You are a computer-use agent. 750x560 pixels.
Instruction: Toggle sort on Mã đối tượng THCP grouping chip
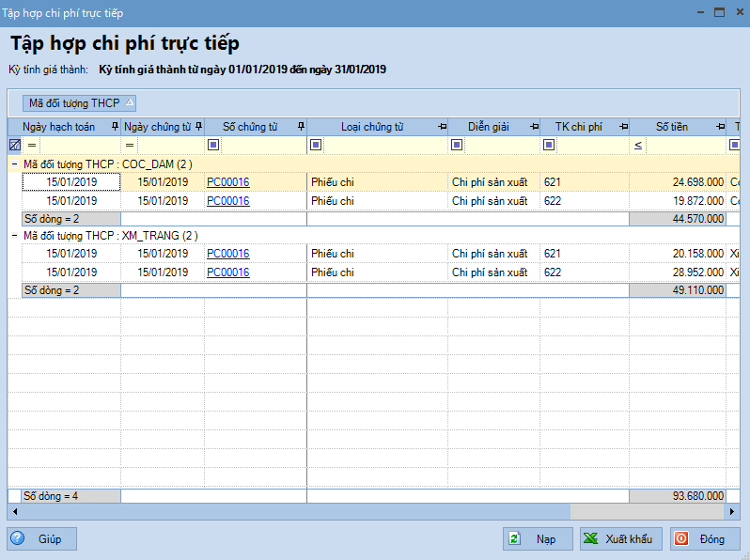click(82, 102)
